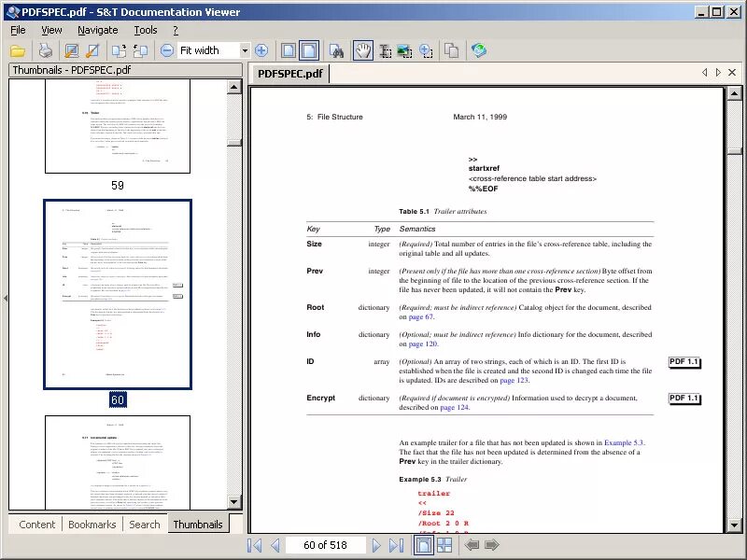Follow the page 67 link
Viewport: 747px width, 560px height.
click(421, 317)
